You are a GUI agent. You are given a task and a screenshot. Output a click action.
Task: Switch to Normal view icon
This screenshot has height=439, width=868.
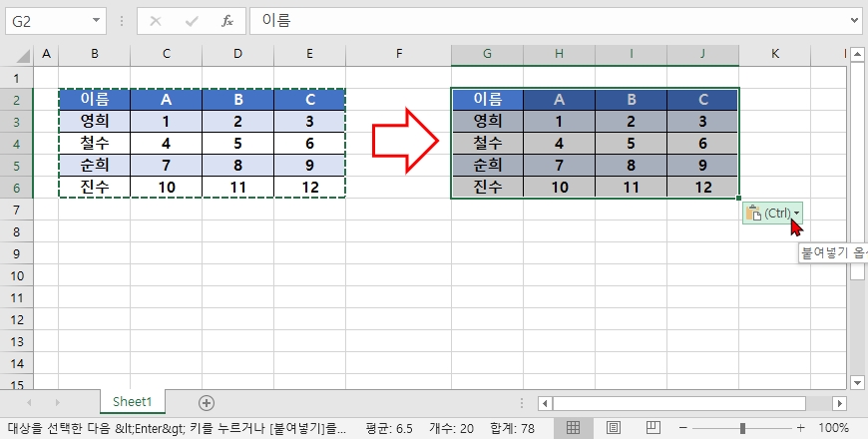[573, 427]
